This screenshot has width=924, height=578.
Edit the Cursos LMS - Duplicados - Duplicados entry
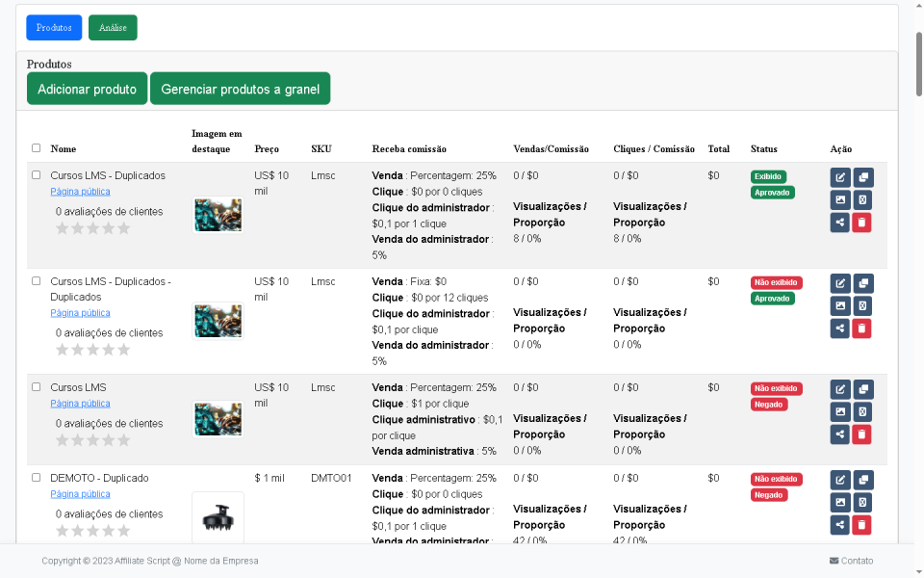pyautogui.click(x=840, y=282)
